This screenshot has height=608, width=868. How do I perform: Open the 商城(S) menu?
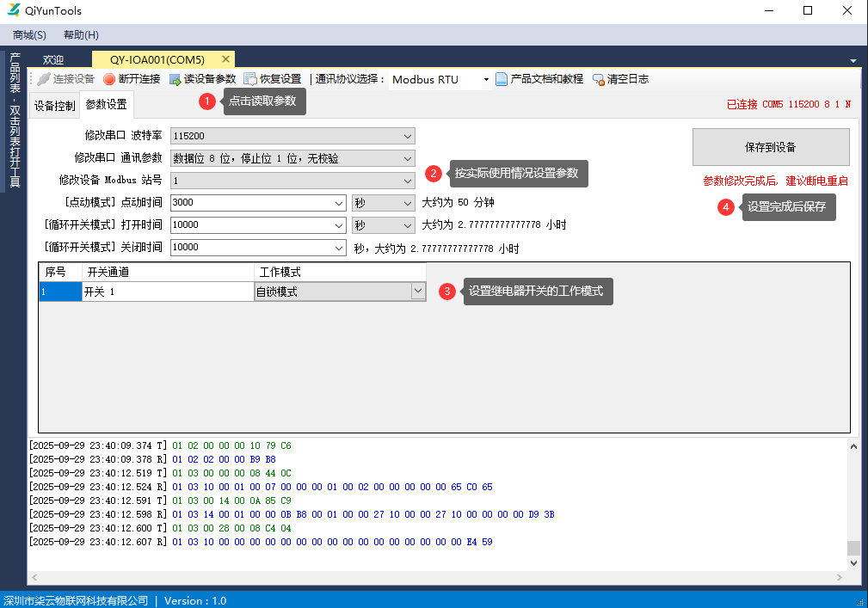29,35
